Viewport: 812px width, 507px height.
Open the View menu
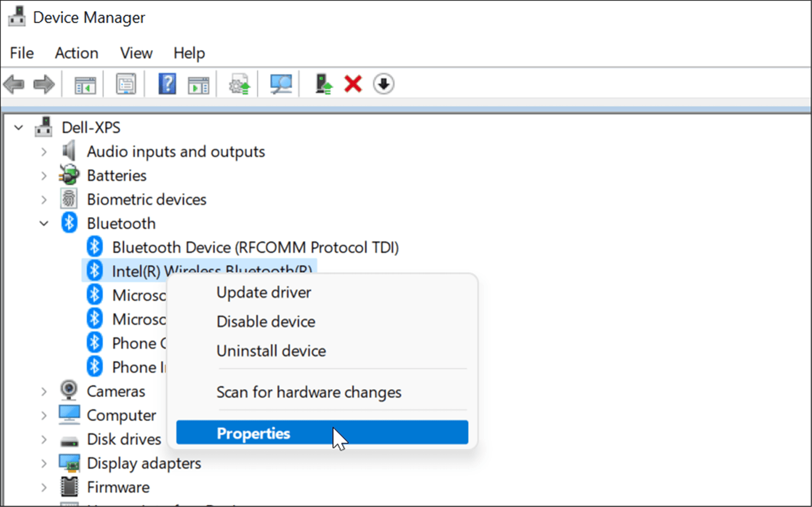136,53
